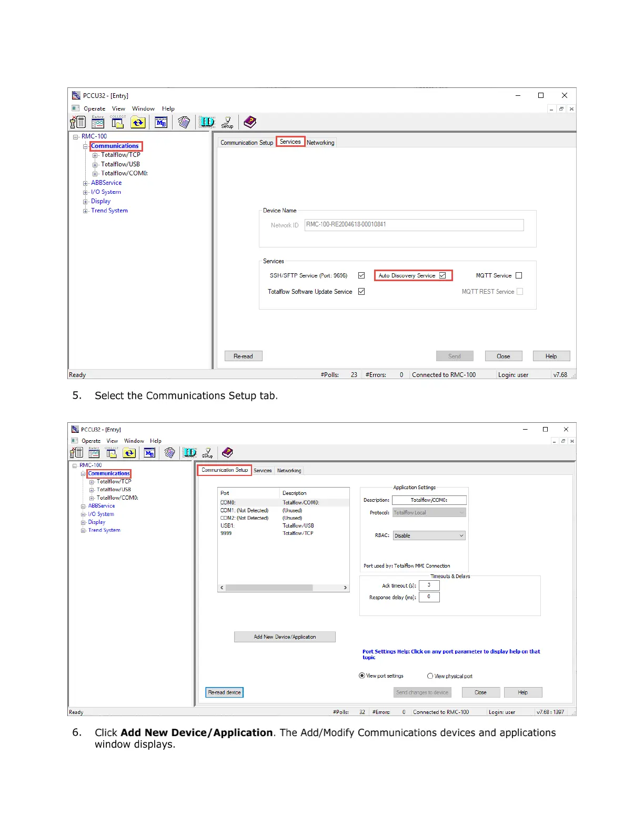
Task: Expand Trend System node in the lower window tree
Action: coord(83,531)
